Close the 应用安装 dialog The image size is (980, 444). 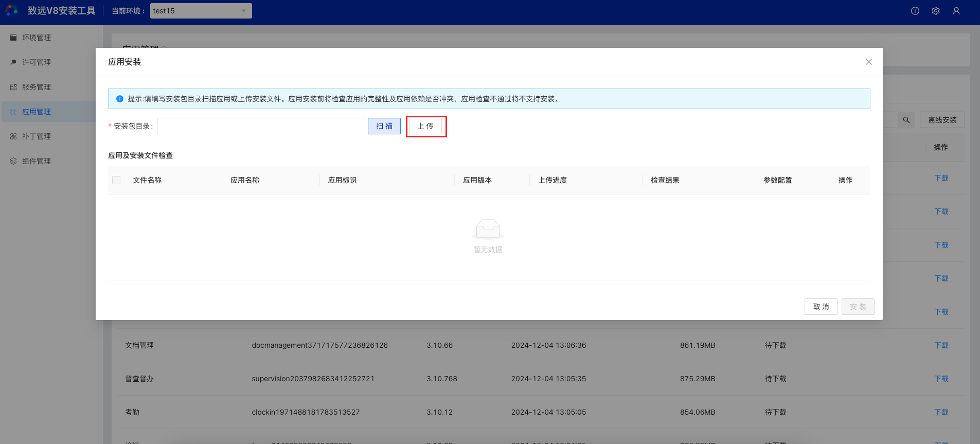(869, 62)
